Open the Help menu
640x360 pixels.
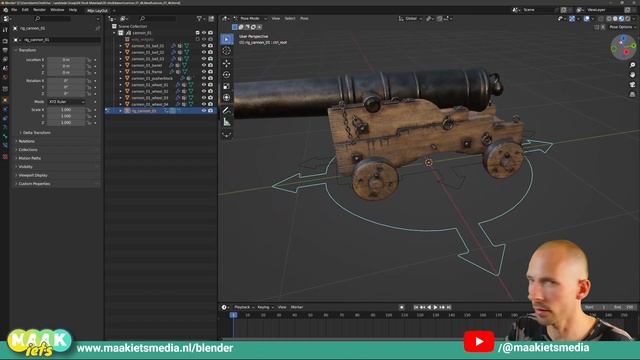73,10
